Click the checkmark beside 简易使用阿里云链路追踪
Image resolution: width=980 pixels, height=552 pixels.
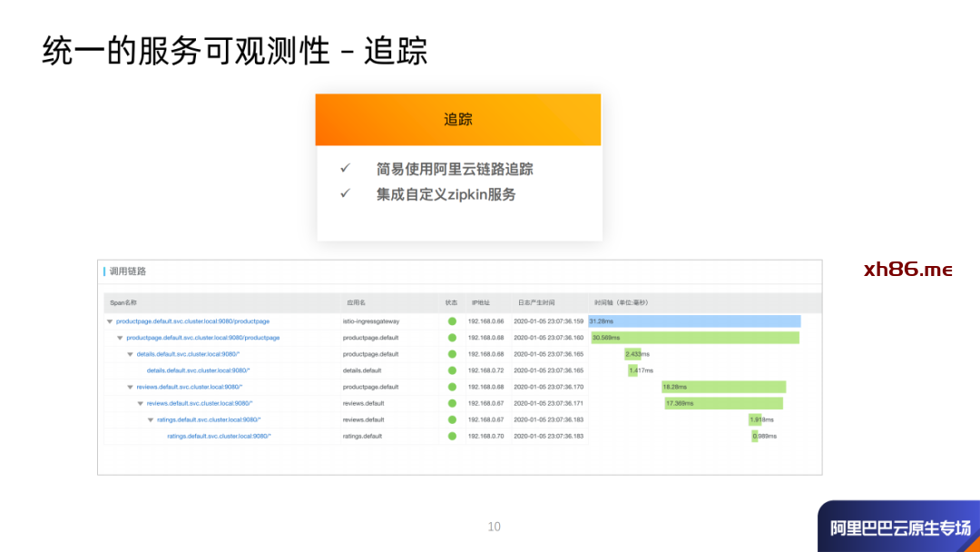pos(345,169)
